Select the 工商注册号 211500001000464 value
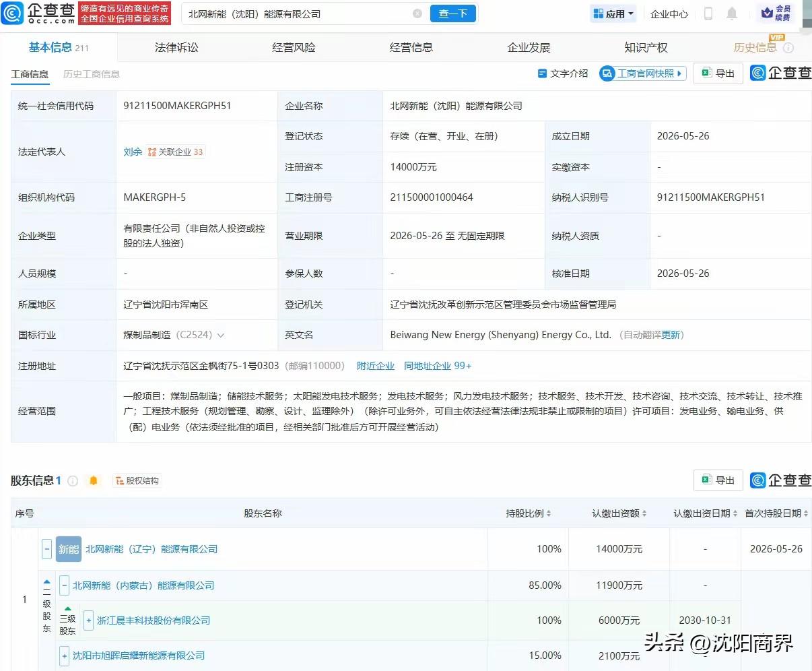Viewport: 812px width, 671px height. (432, 197)
